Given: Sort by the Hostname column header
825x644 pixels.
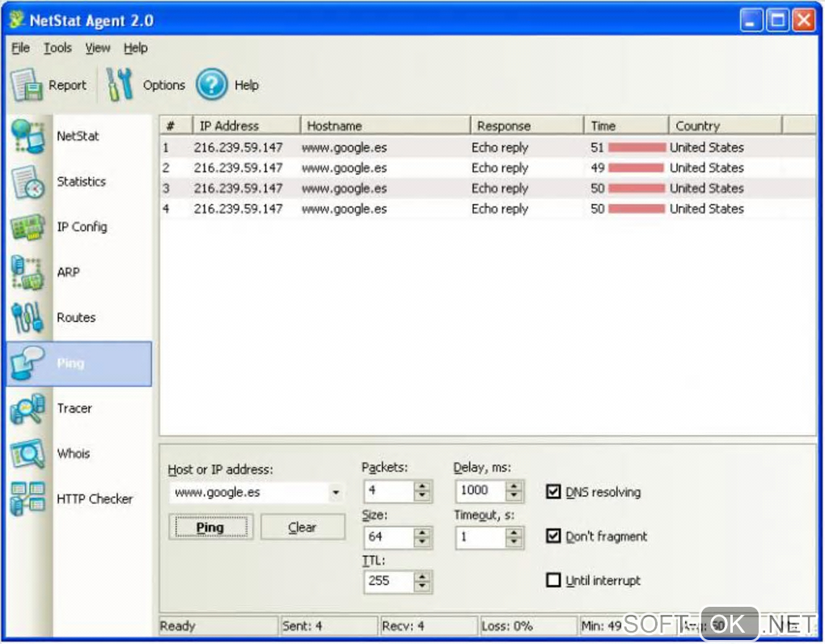Looking at the screenshot, I should [x=385, y=125].
